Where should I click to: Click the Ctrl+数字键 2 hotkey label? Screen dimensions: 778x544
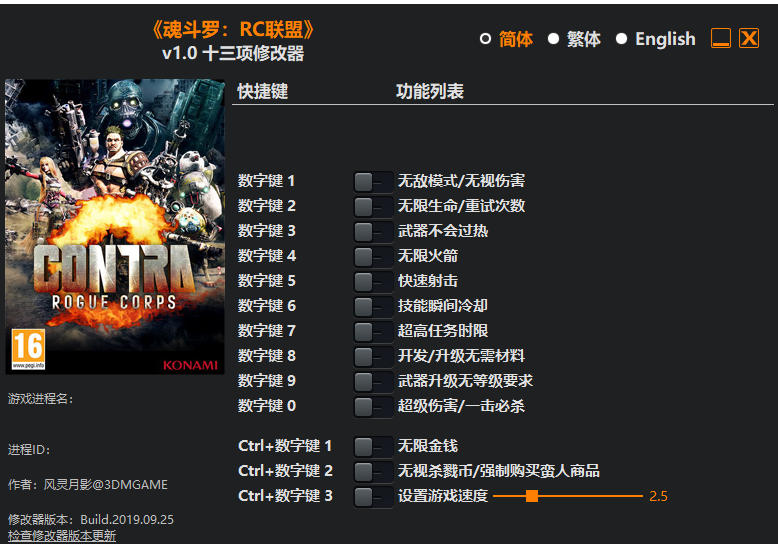(285, 471)
